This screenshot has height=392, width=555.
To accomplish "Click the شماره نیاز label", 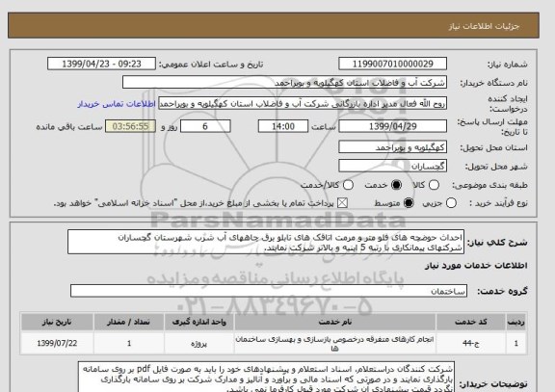I will point(508,65).
